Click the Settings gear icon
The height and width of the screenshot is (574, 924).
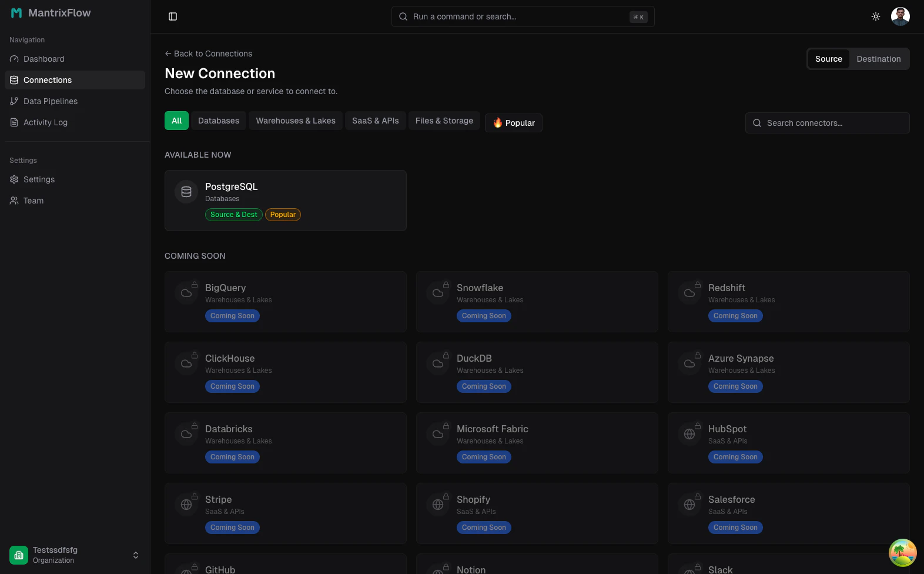14,179
